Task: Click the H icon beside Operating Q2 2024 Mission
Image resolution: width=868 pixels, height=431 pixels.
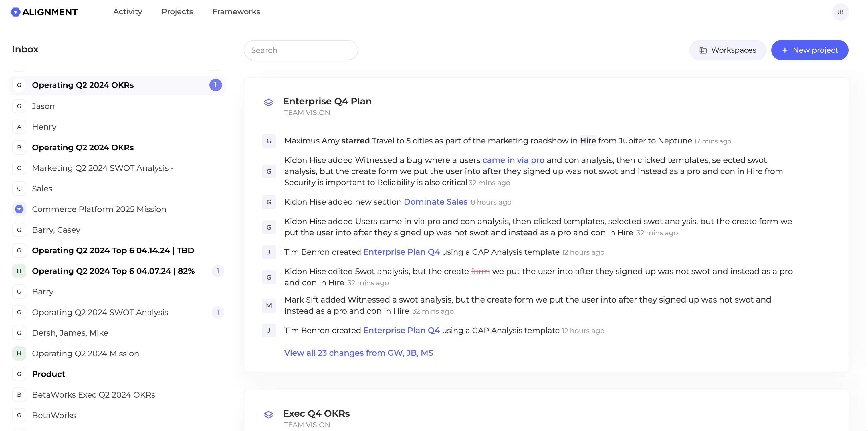Action: pos(19,353)
